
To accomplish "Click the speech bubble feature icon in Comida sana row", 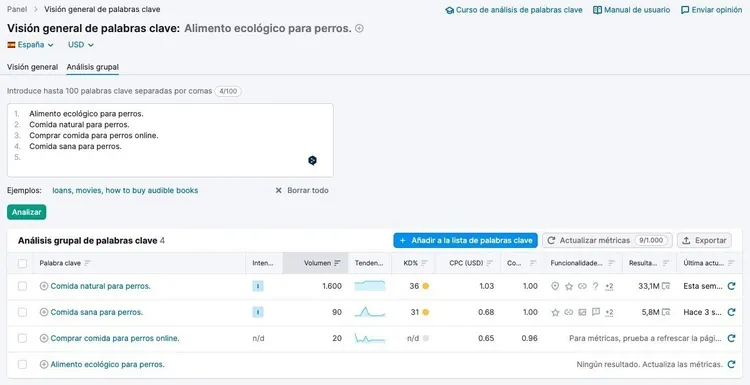I will click(x=596, y=312).
